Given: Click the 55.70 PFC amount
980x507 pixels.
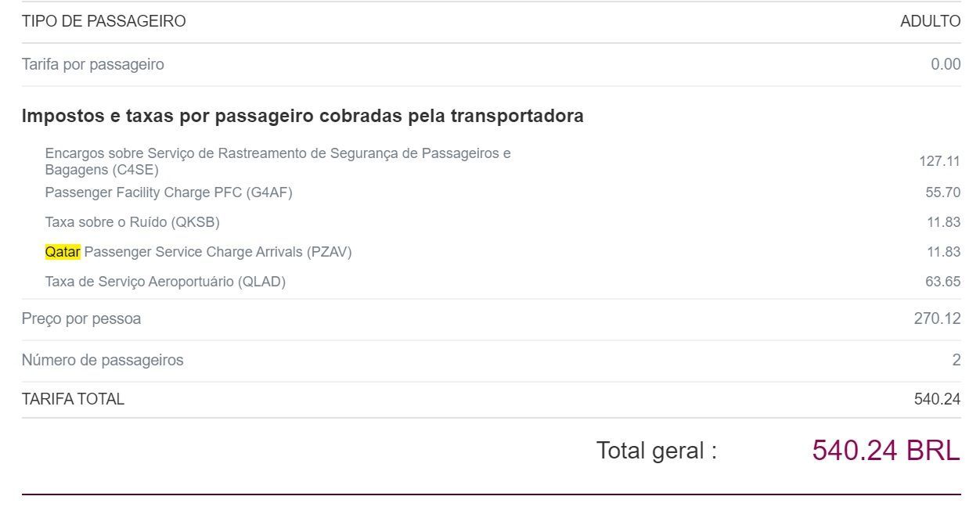Looking at the screenshot, I should point(943,192).
